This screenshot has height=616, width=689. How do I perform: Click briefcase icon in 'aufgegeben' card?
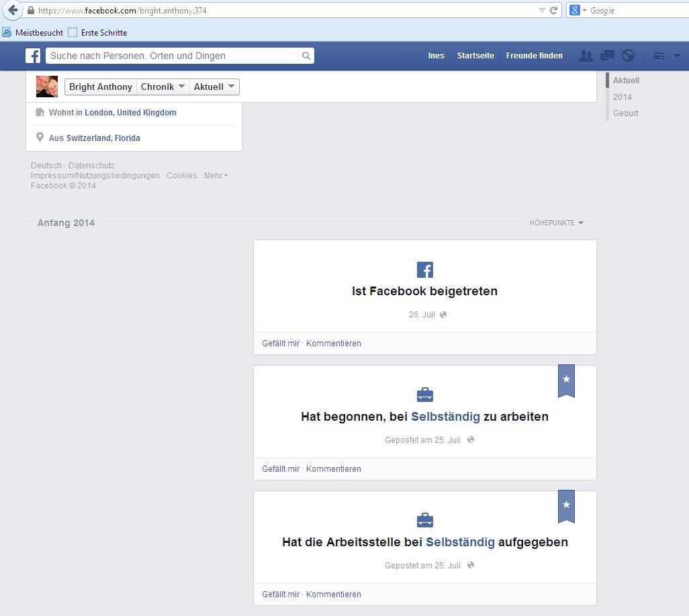[425, 520]
